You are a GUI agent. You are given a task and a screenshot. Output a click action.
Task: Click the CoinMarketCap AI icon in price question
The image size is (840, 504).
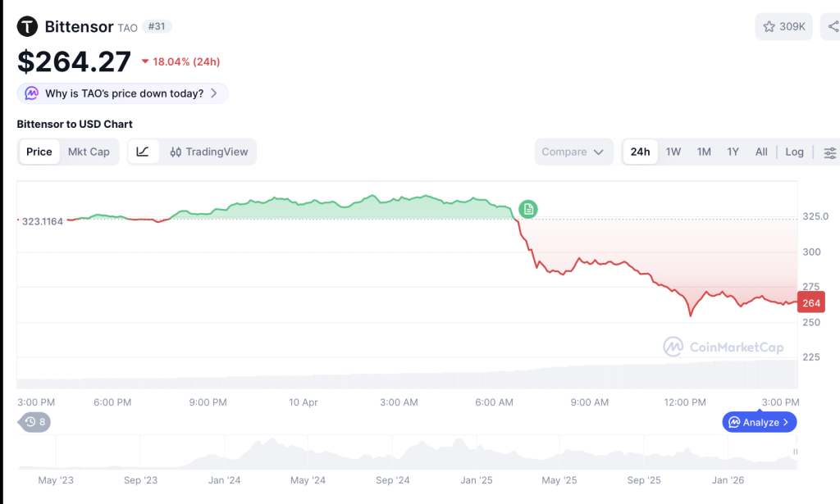[32, 93]
